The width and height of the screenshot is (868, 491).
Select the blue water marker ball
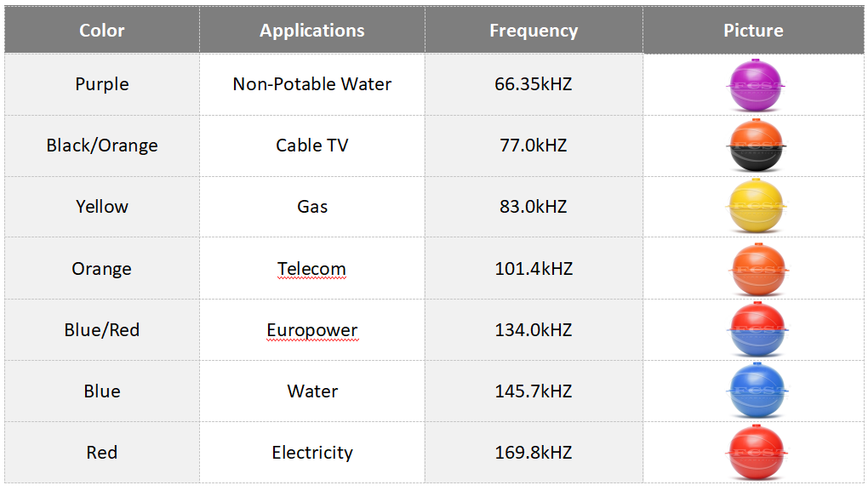point(756,391)
